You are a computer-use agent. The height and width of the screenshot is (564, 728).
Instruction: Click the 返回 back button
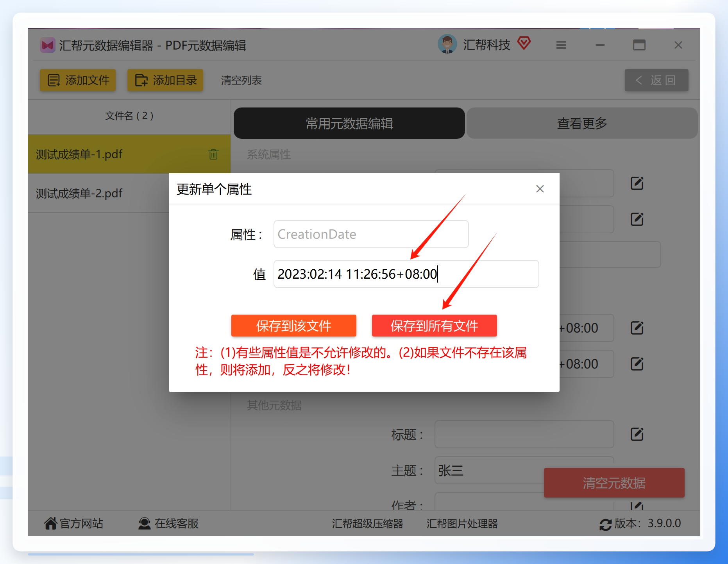(x=656, y=80)
